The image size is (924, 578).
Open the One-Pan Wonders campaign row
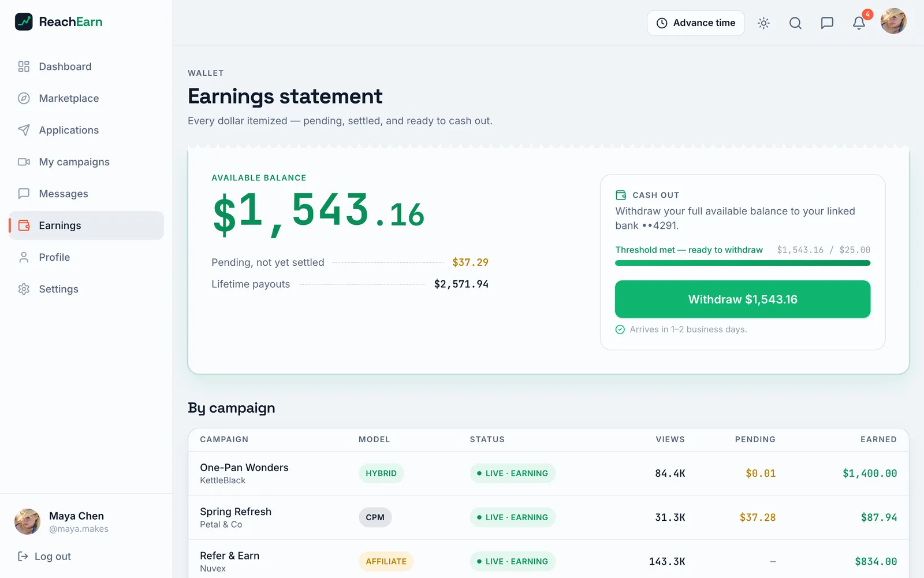[x=549, y=473]
